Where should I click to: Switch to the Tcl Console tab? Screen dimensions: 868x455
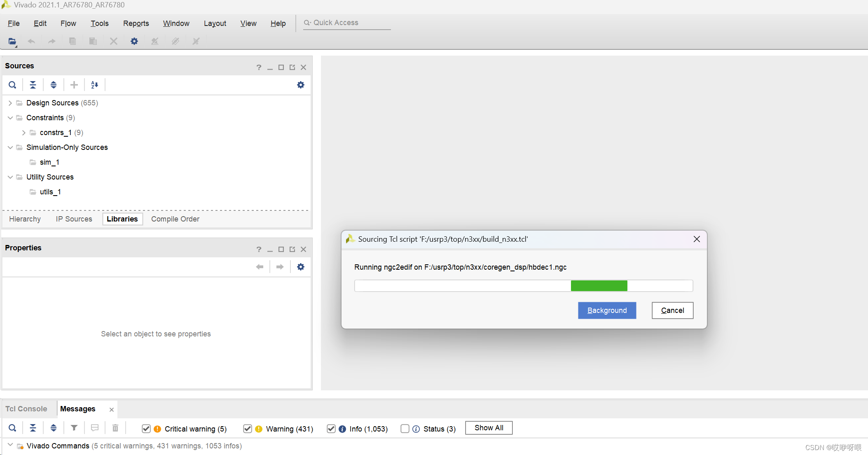click(x=26, y=408)
